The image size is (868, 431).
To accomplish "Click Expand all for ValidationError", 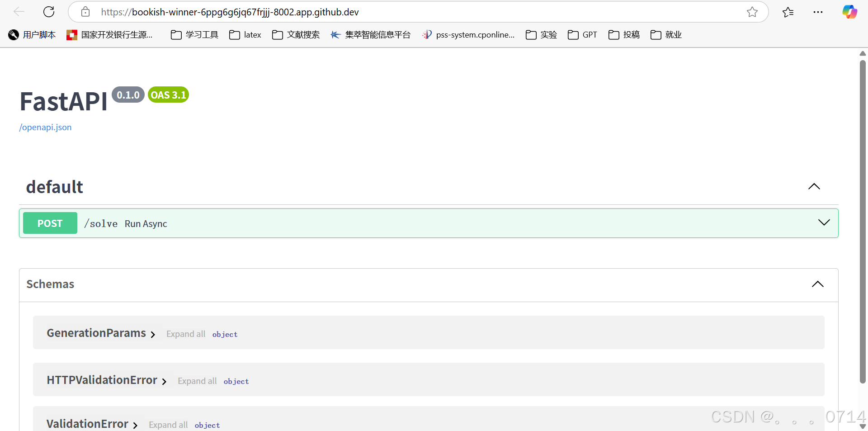I will coord(168,425).
